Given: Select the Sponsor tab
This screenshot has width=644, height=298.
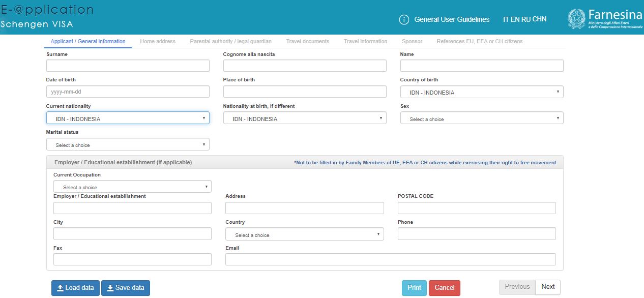Looking at the screenshot, I should coord(412,41).
